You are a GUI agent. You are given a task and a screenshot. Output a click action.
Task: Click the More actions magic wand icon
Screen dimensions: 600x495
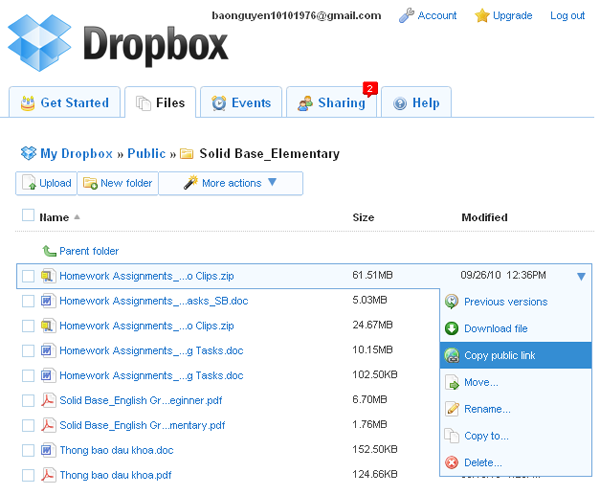pos(191,182)
